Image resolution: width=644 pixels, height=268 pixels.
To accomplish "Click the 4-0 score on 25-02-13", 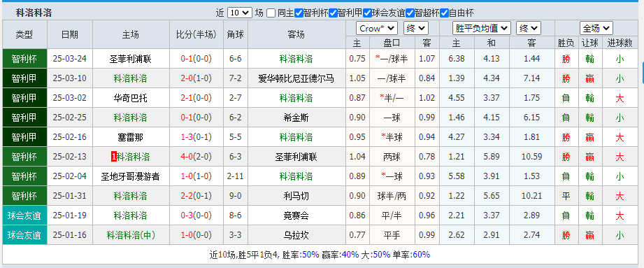I will click(x=187, y=157).
